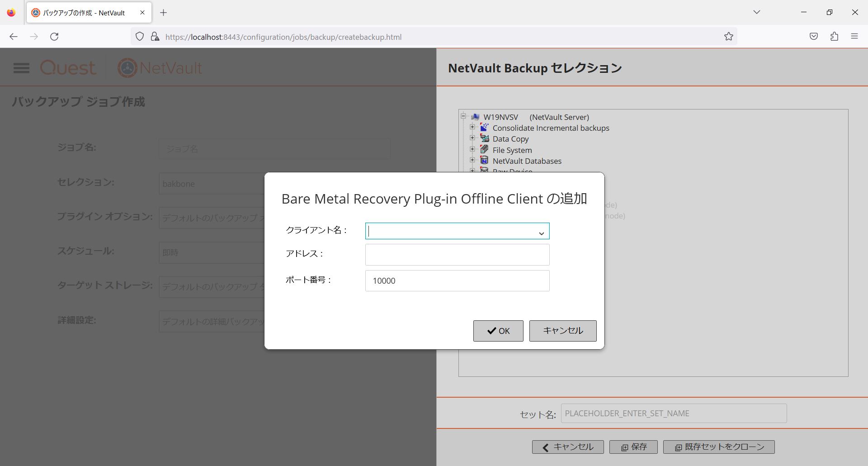868x466 pixels.
Task: Click the Consolidate Incremental backups icon
Action: 484,128
